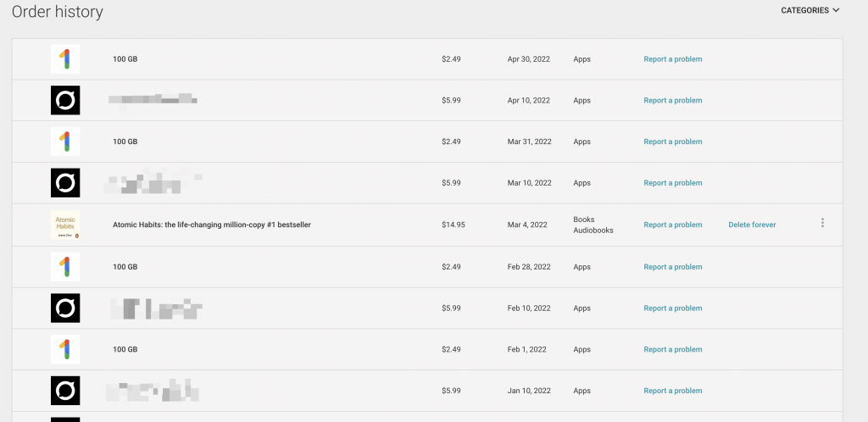
Task: Report a problem for Feb 1, 2022 order
Action: pos(672,349)
